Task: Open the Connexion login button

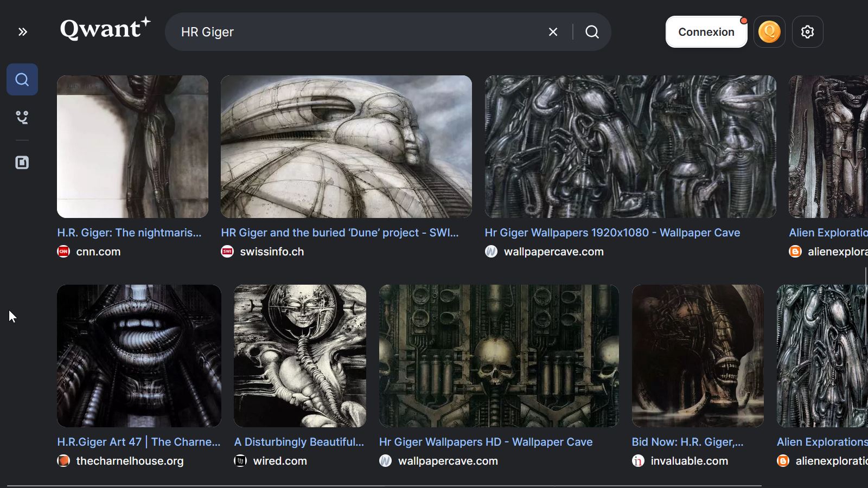Action: (706, 32)
